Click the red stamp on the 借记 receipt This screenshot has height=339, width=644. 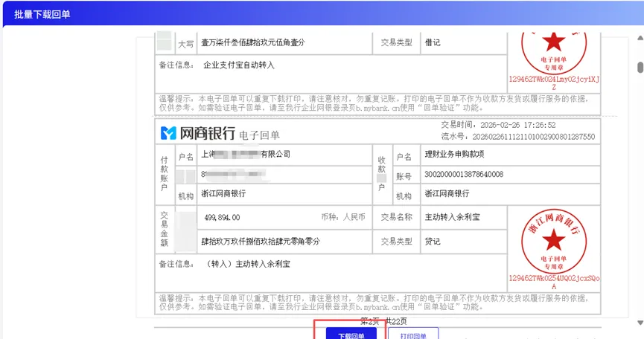click(554, 53)
